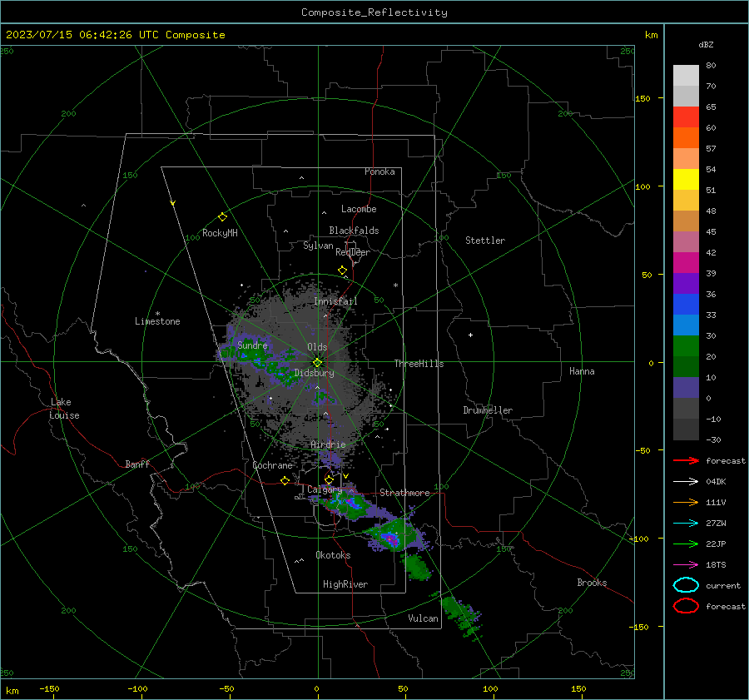
Task: Click the Composite_Reflectivity title
Action: [374, 12]
